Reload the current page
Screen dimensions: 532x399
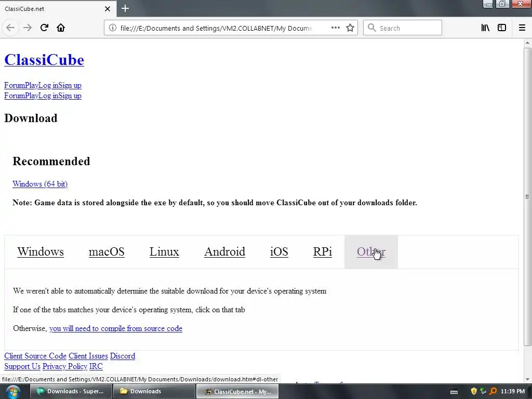44,28
